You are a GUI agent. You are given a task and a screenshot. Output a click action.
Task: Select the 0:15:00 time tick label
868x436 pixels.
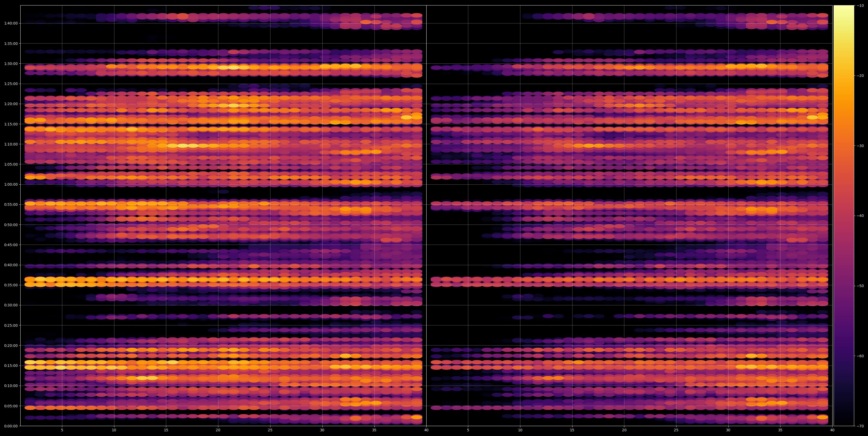coord(11,366)
